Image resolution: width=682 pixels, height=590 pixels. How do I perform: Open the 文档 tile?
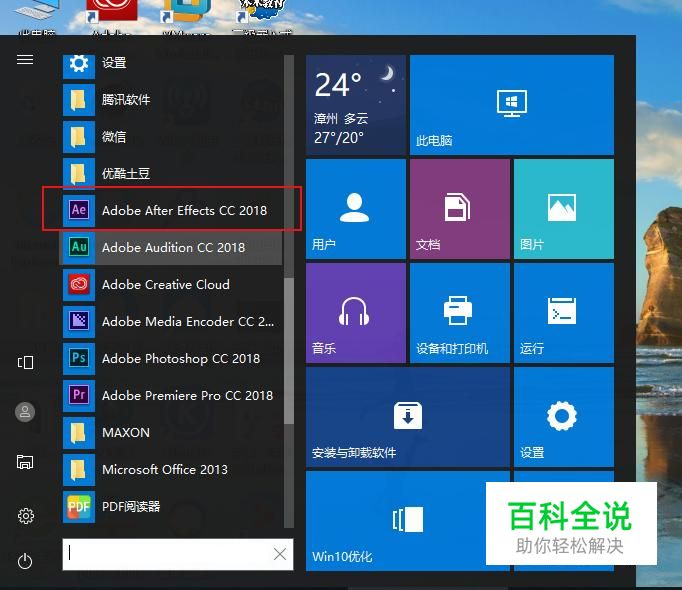point(460,209)
